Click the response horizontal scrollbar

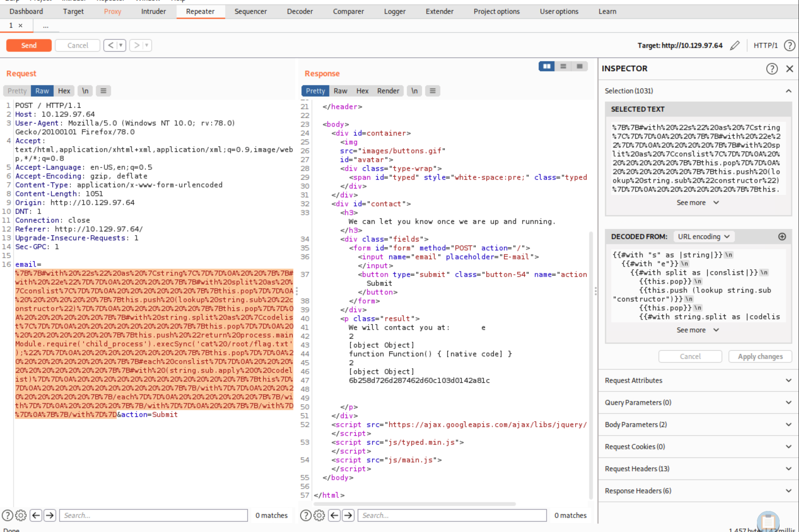(x=415, y=504)
